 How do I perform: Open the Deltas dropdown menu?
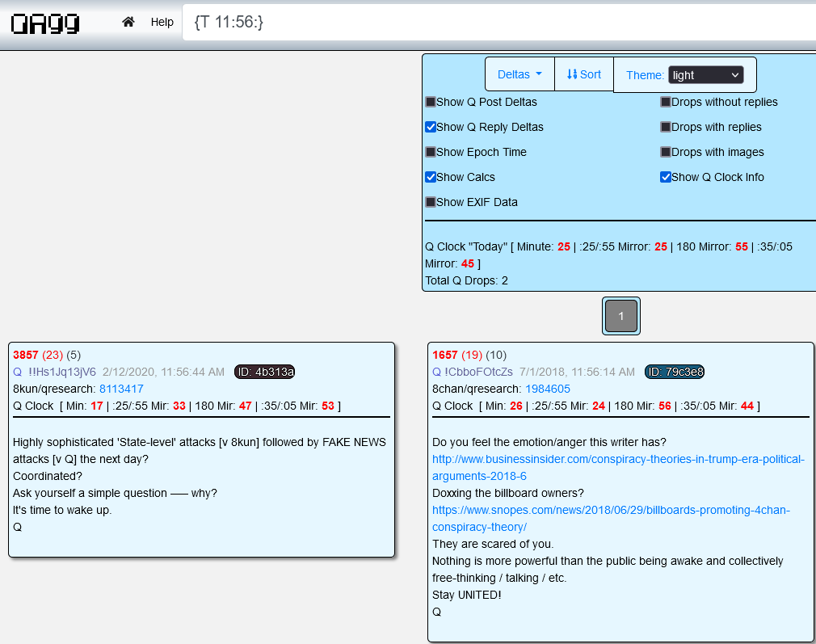tap(519, 74)
